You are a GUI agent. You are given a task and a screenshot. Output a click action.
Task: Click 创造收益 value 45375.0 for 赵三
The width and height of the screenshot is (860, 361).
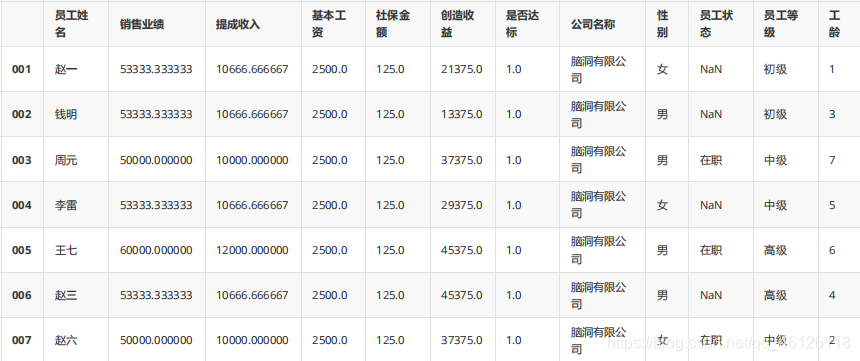(x=462, y=295)
